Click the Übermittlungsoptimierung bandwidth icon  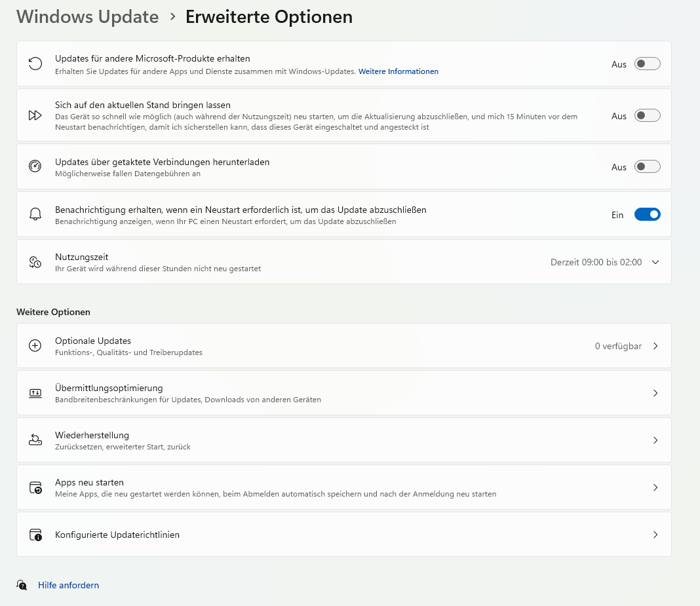[x=35, y=393]
